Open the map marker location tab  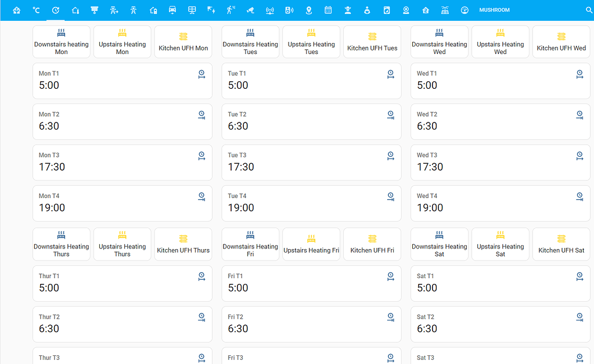click(309, 10)
